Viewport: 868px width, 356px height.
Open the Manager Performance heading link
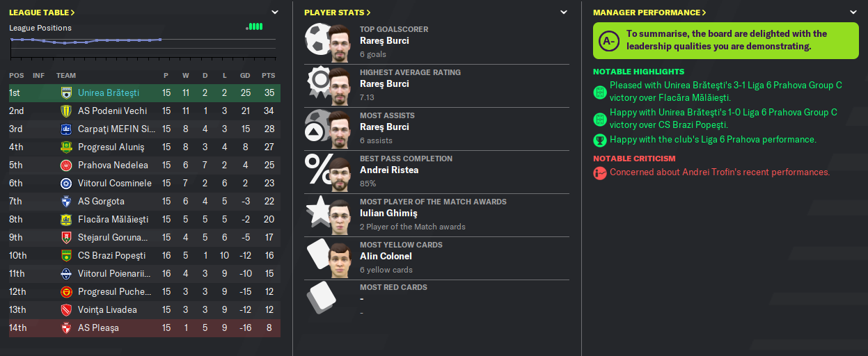[x=649, y=13]
